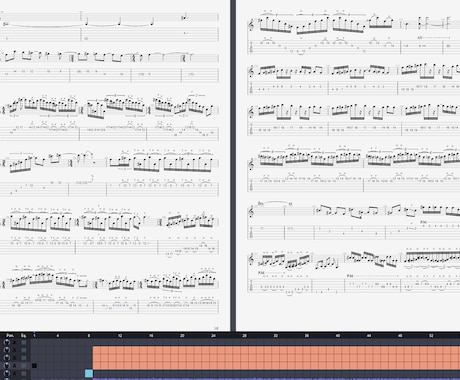Select the orange cell under bar 40 on fourth track
Viewport: 460px width, 380px height.
[x=339, y=366]
